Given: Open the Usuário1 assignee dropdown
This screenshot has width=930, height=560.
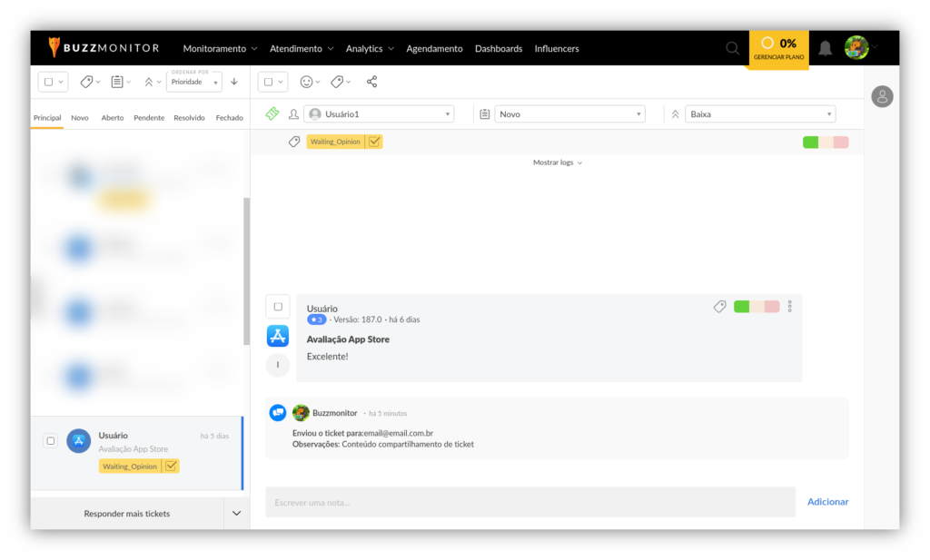Looking at the screenshot, I should click(380, 114).
